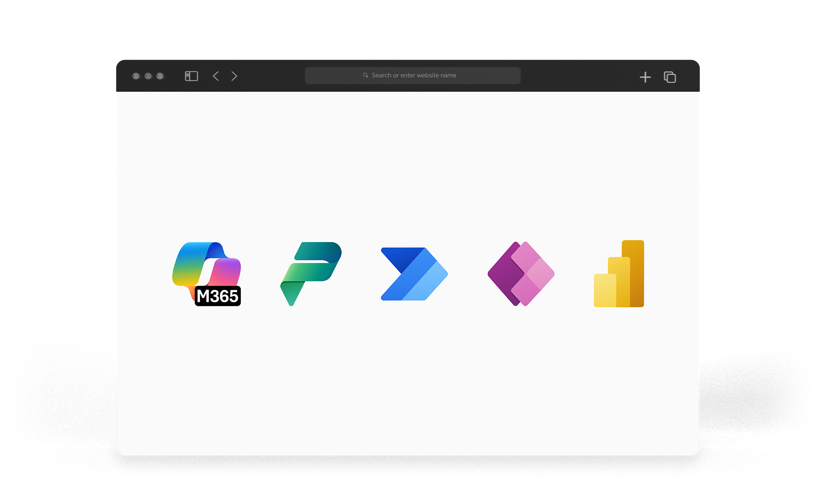The height and width of the screenshot is (504, 813).
Task: Click the black M365 badge label
Action: 218,296
